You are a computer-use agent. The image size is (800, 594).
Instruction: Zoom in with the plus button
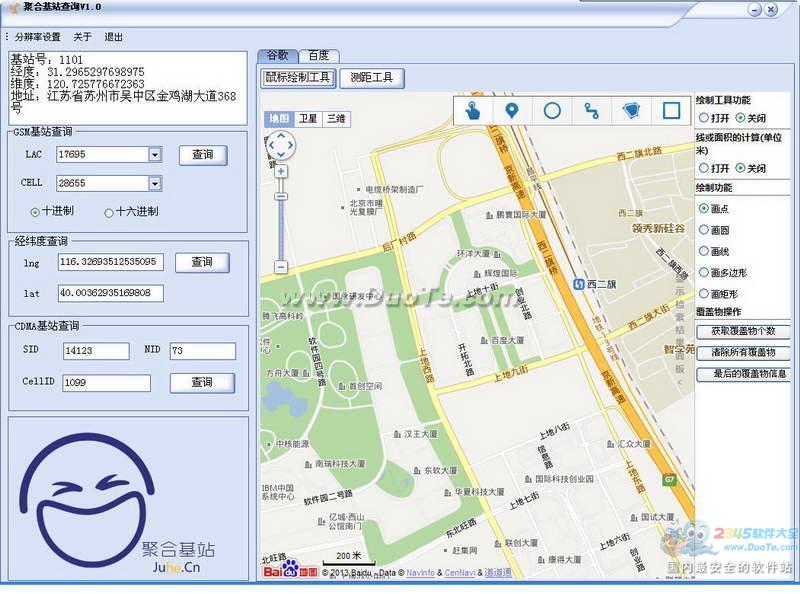click(281, 171)
